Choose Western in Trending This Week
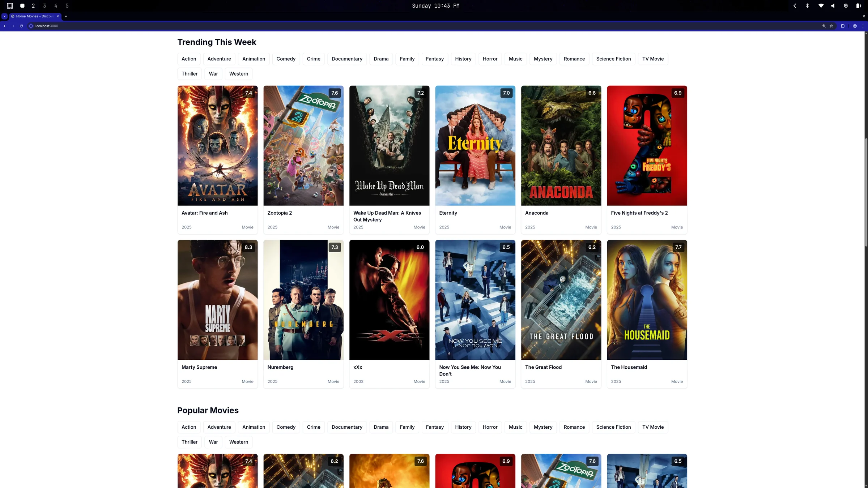 239,74
